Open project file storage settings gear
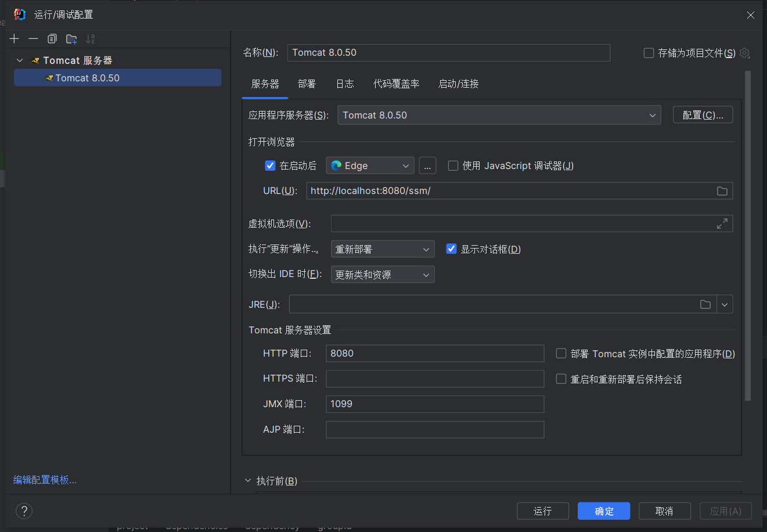 745,53
